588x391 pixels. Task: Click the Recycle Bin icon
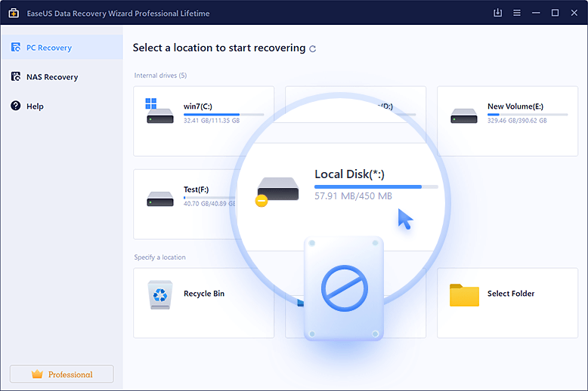(159, 294)
